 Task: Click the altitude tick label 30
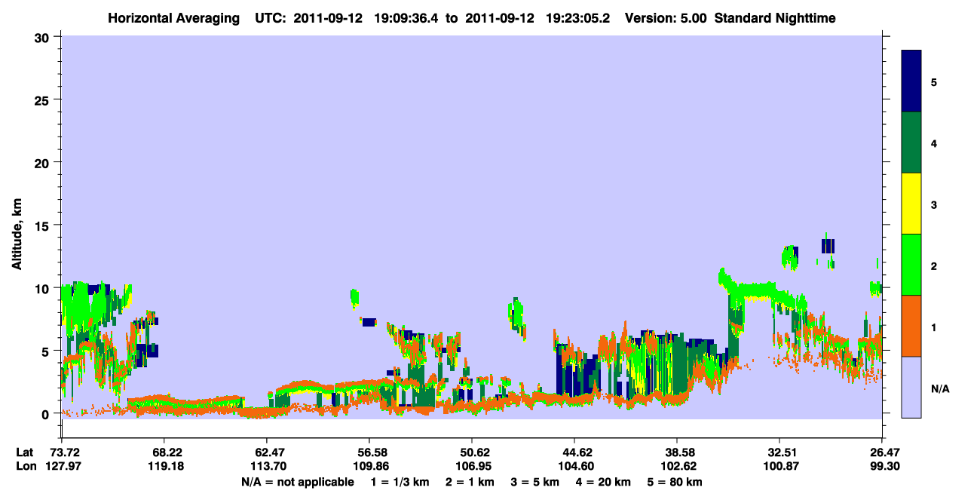44,36
